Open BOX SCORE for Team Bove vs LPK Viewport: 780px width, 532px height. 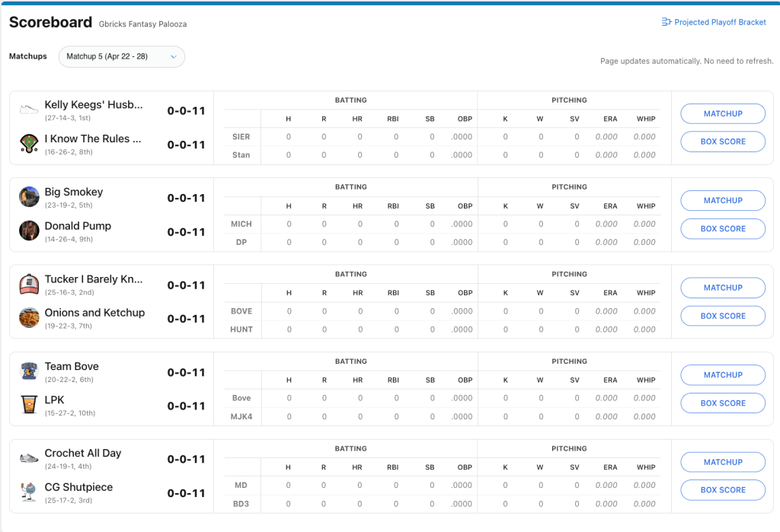722,403
